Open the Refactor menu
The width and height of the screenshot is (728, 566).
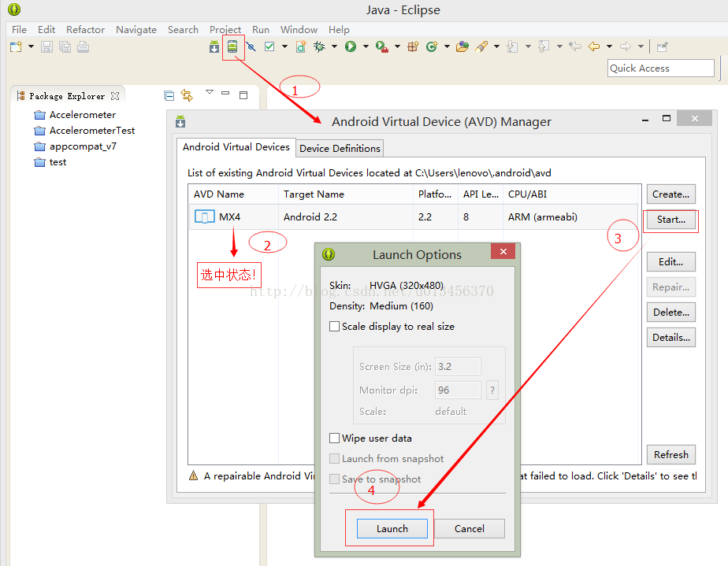[x=85, y=30]
